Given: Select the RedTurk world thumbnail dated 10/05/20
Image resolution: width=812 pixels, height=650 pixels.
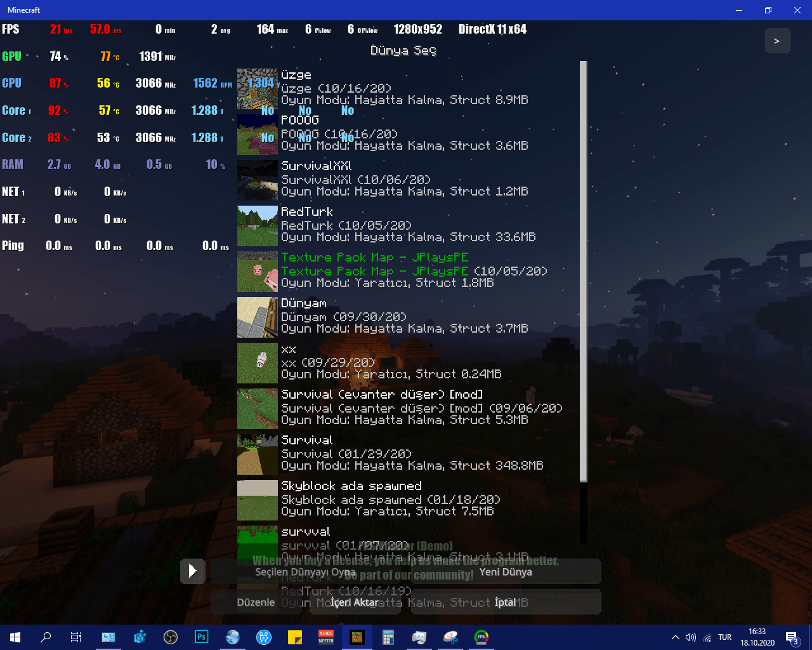Looking at the screenshot, I should tap(258, 226).
